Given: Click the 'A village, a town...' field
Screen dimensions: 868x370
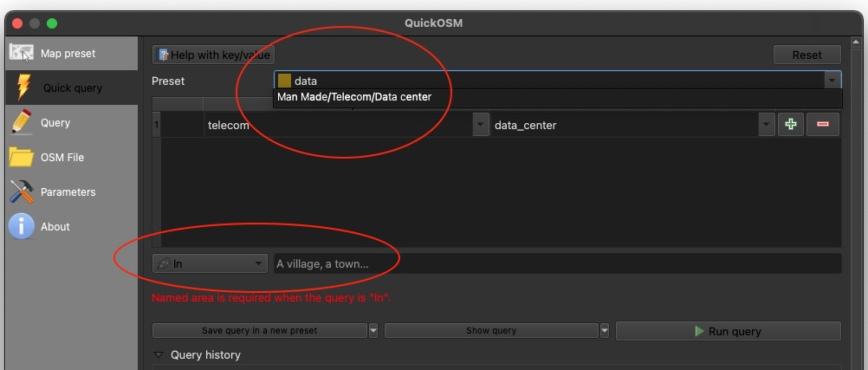Looking at the screenshot, I should point(556,263).
